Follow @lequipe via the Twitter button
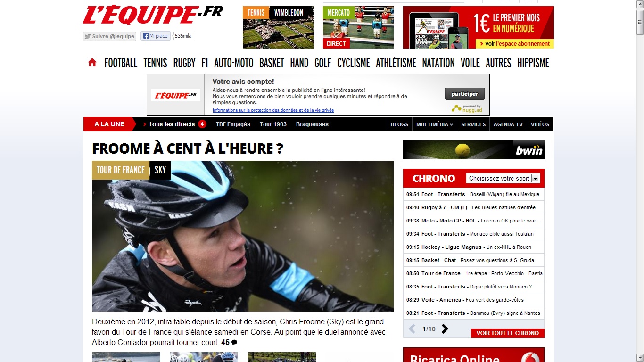This screenshot has width=644, height=362. tap(109, 36)
